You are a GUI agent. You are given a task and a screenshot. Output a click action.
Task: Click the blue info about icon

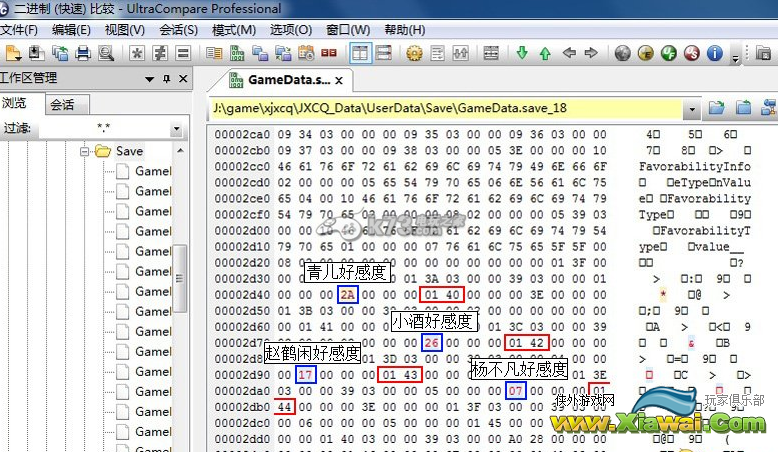pos(714,53)
